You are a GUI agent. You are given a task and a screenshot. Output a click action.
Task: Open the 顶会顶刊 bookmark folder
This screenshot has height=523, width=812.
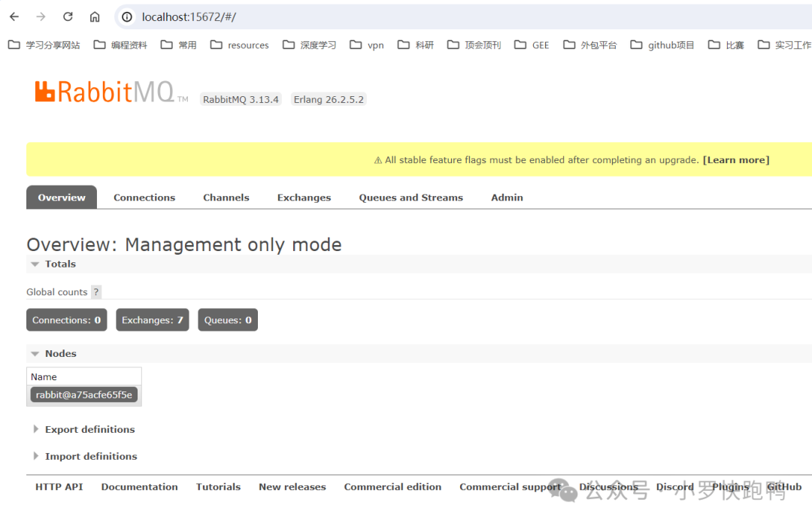(x=474, y=45)
